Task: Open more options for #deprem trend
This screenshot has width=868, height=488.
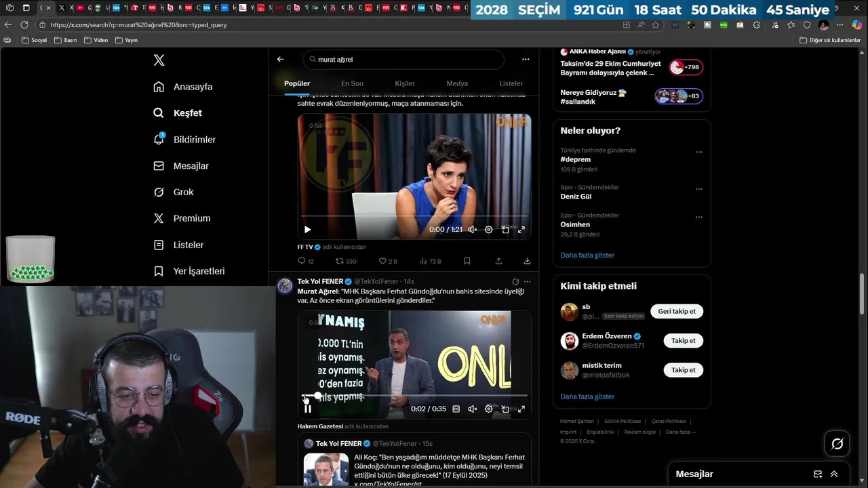Action: point(699,152)
